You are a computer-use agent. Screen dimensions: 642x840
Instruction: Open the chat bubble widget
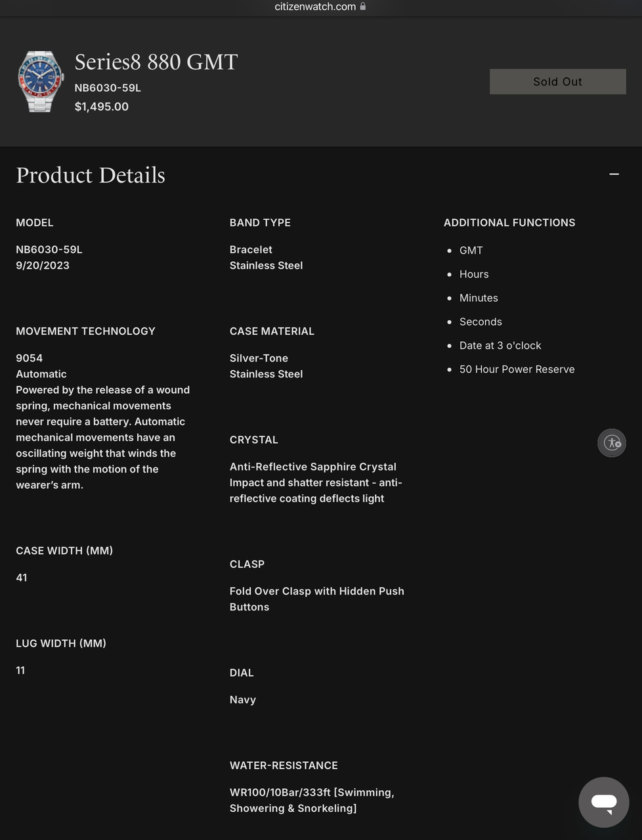click(x=603, y=802)
